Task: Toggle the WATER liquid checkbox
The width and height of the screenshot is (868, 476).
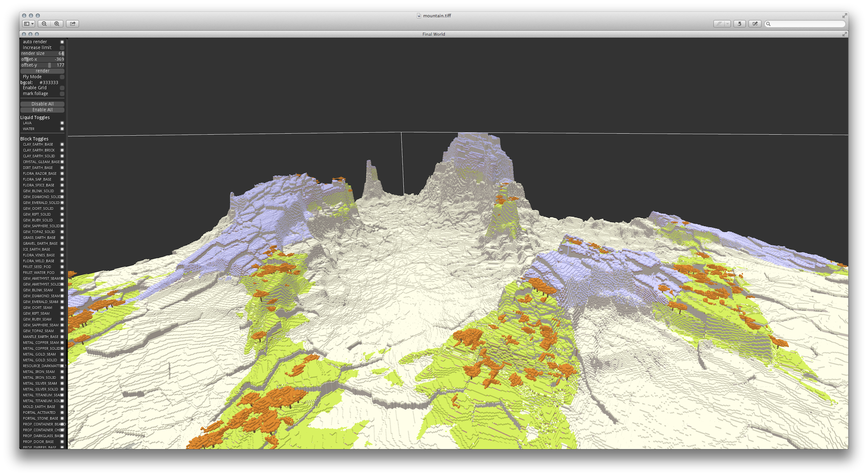Action: point(62,129)
